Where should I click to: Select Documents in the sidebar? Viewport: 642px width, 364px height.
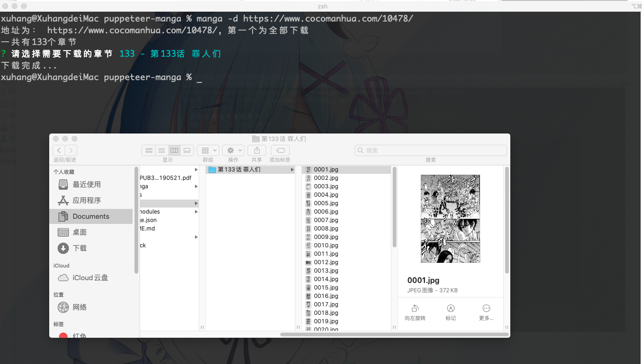pos(91,216)
